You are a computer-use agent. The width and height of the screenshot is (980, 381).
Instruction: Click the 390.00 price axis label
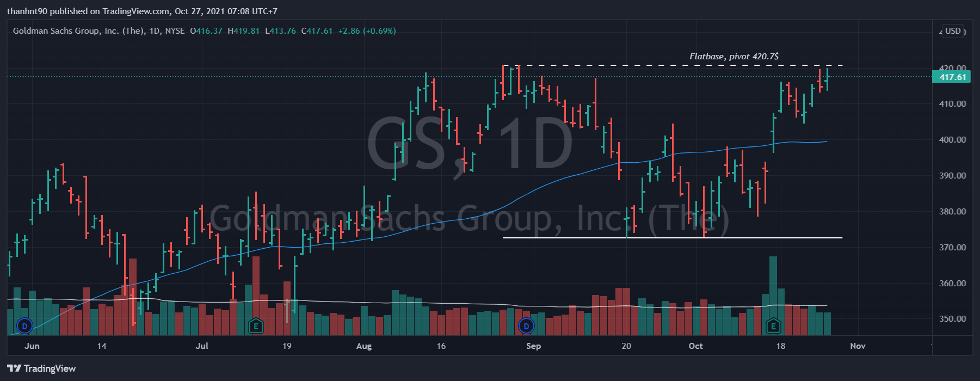click(952, 176)
